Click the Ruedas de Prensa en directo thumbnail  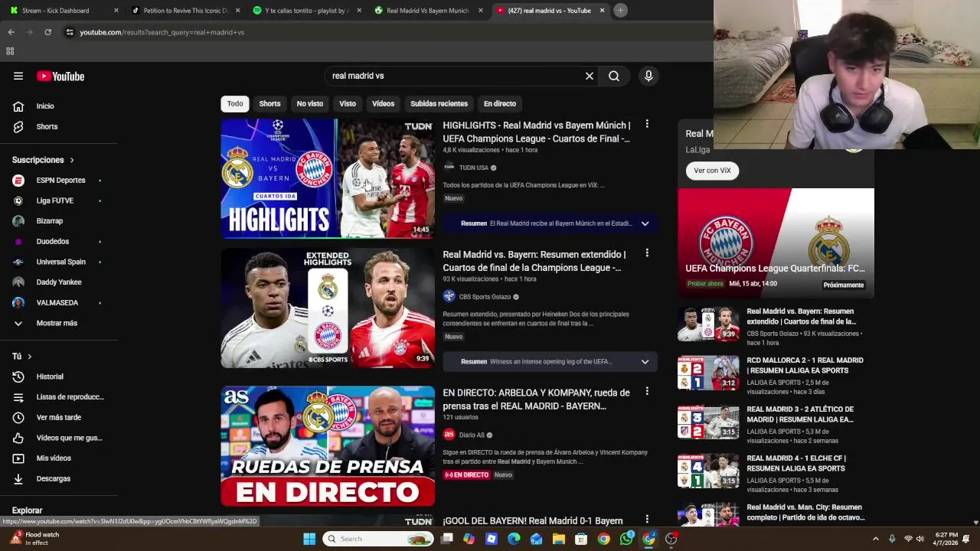328,446
